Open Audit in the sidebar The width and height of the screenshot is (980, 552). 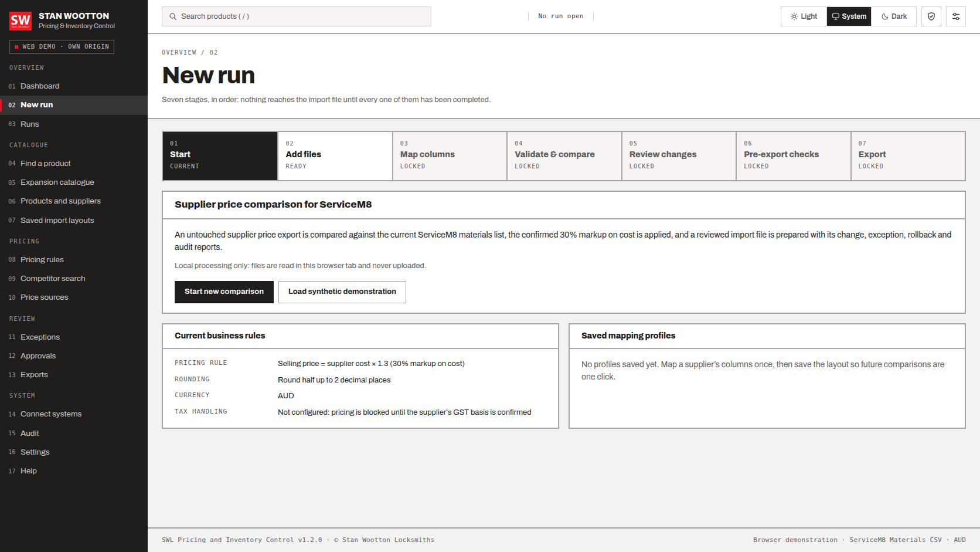click(74, 434)
